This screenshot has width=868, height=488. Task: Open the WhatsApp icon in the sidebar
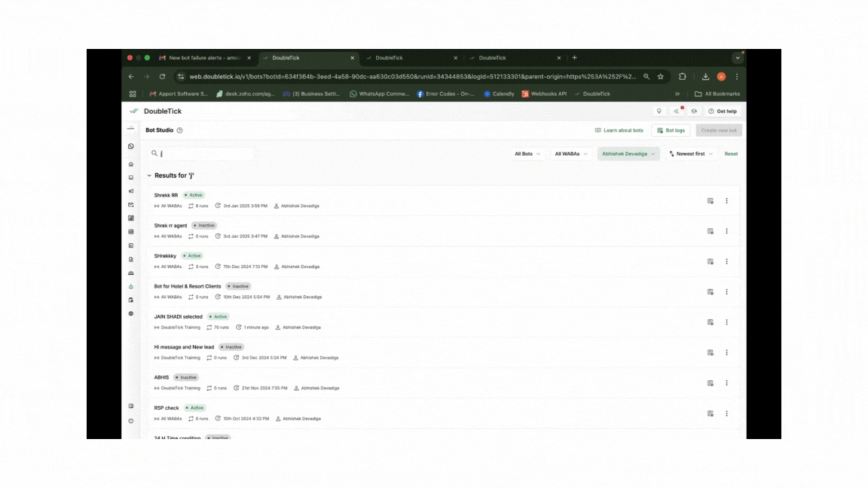point(131,146)
